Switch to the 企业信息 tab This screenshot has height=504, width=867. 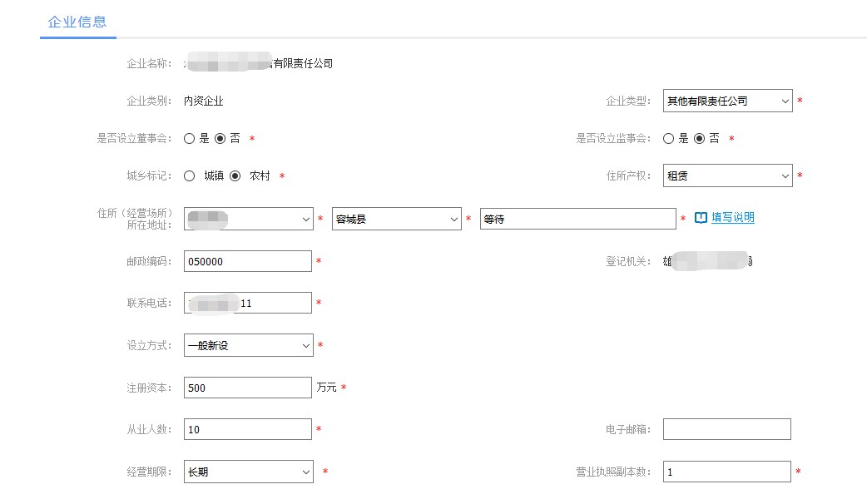click(77, 22)
